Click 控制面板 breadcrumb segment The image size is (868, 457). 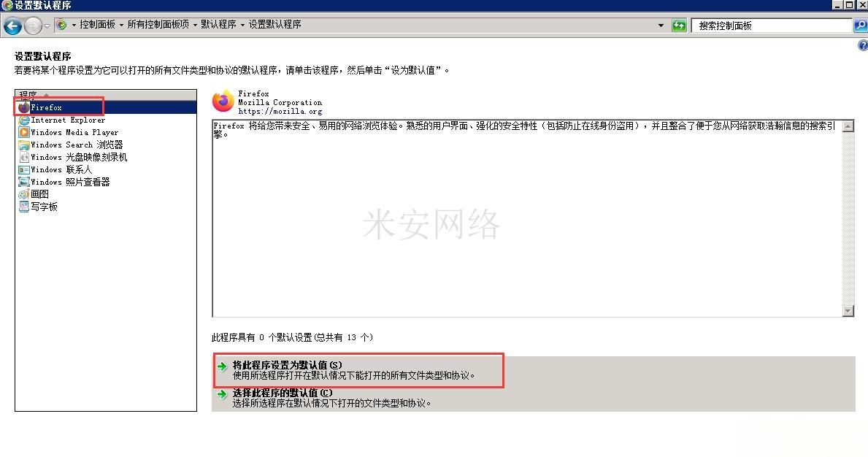(x=97, y=24)
